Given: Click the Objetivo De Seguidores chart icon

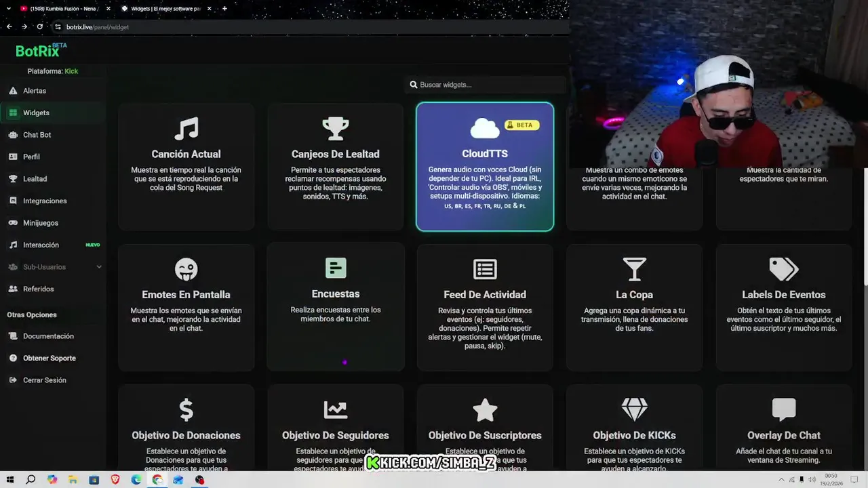Looking at the screenshot, I should click(336, 409).
